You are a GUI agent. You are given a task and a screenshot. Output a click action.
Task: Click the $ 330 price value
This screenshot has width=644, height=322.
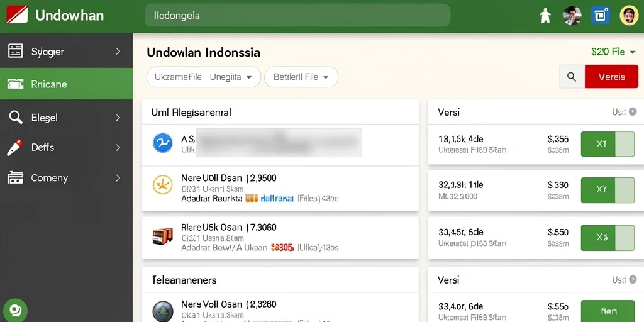pos(558,186)
